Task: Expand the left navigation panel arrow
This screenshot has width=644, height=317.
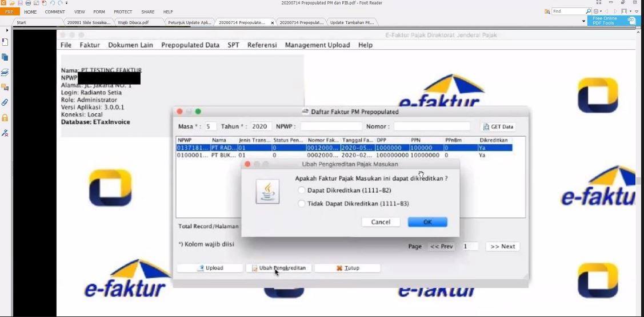Action: pyautogui.click(x=7, y=30)
